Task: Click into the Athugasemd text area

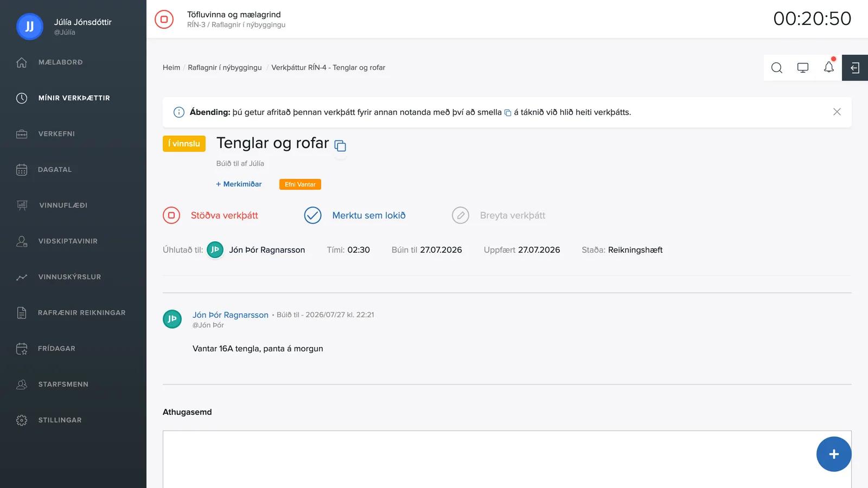Action: point(507,459)
